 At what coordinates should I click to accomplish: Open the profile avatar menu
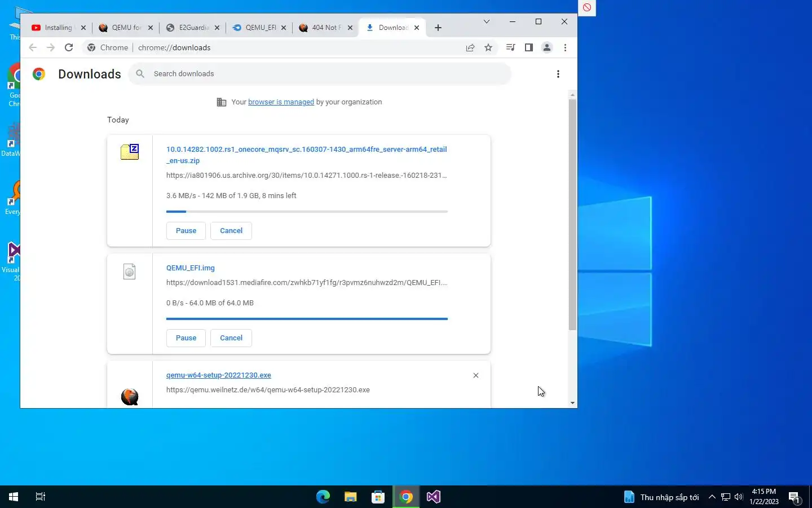coord(546,47)
